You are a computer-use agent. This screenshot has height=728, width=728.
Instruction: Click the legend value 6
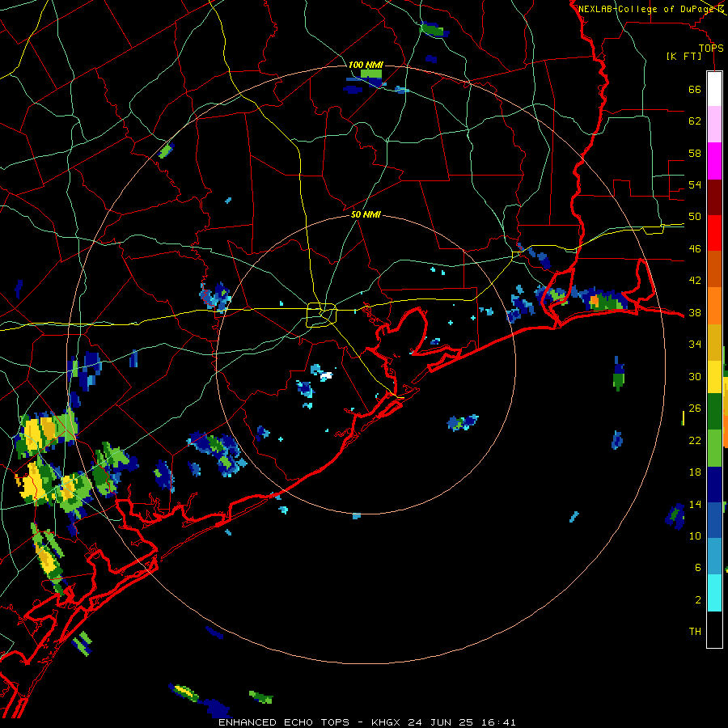pyautogui.click(x=697, y=568)
